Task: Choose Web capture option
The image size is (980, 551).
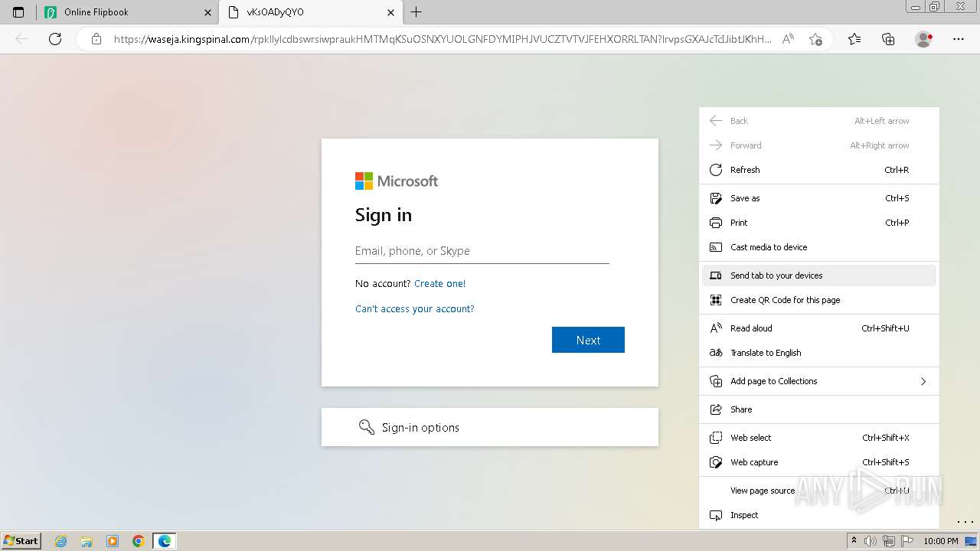Action: click(x=819, y=462)
